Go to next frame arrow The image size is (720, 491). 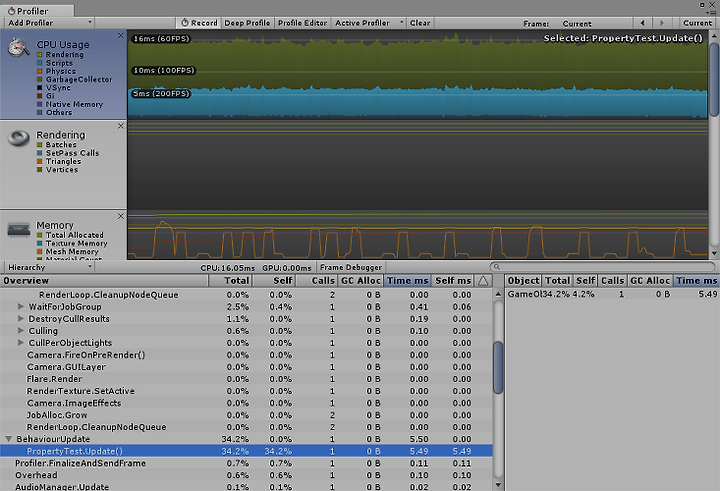tap(662, 23)
